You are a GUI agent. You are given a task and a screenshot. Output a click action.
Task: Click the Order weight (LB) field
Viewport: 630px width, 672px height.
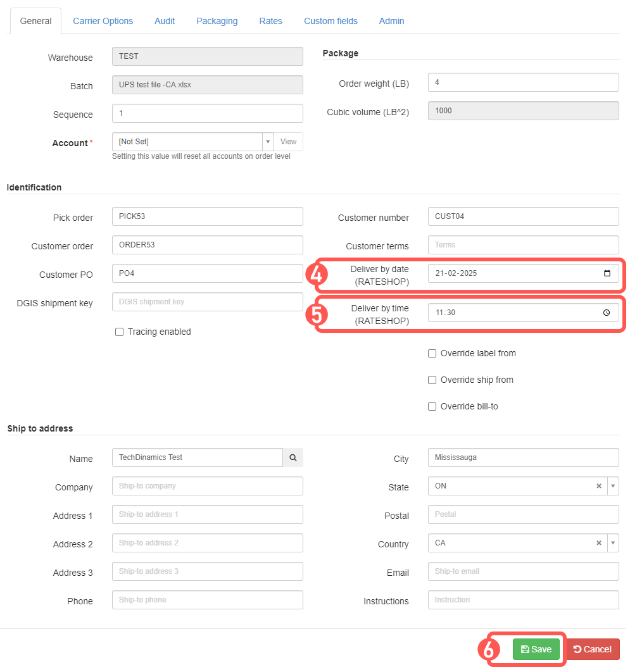coord(523,82)
